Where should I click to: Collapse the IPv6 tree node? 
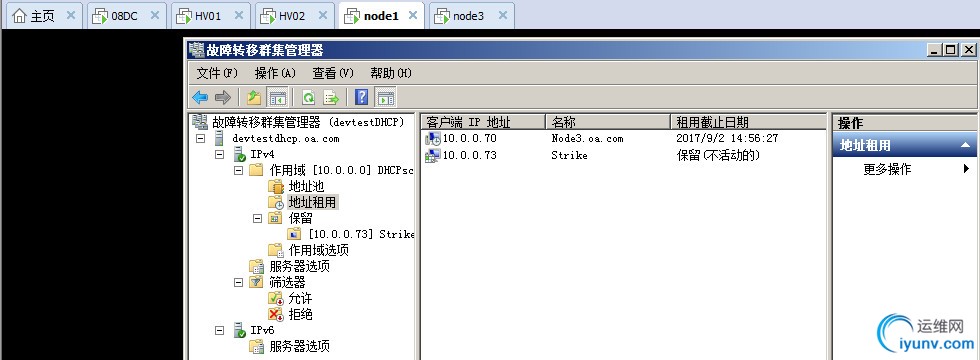point(220,330)
